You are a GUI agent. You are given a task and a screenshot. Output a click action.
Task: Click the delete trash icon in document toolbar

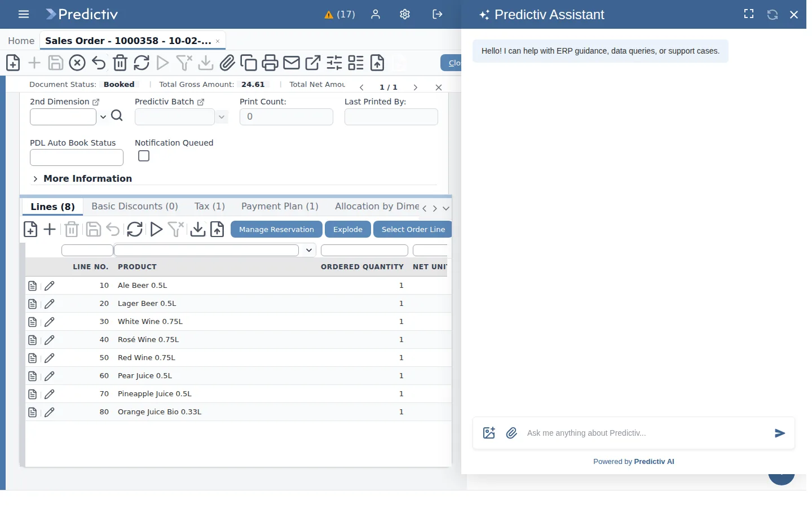coord(120,63)
